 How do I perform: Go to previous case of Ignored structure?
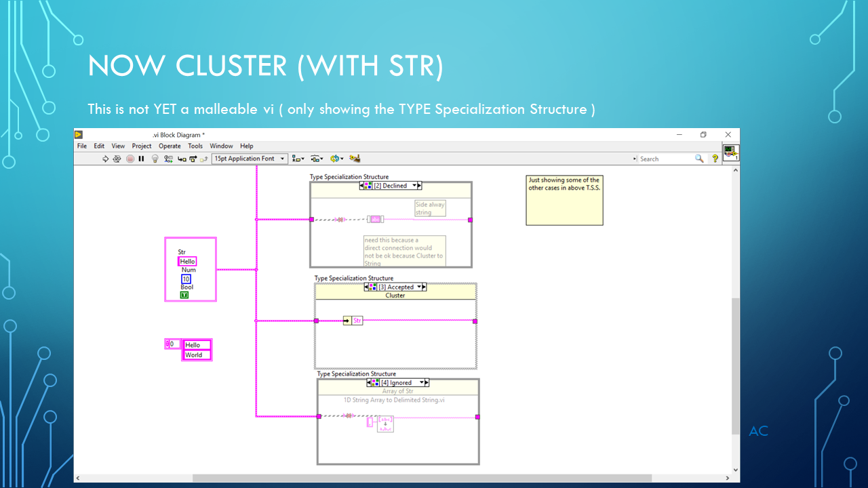pyautogui.click(x=370, y=383)
